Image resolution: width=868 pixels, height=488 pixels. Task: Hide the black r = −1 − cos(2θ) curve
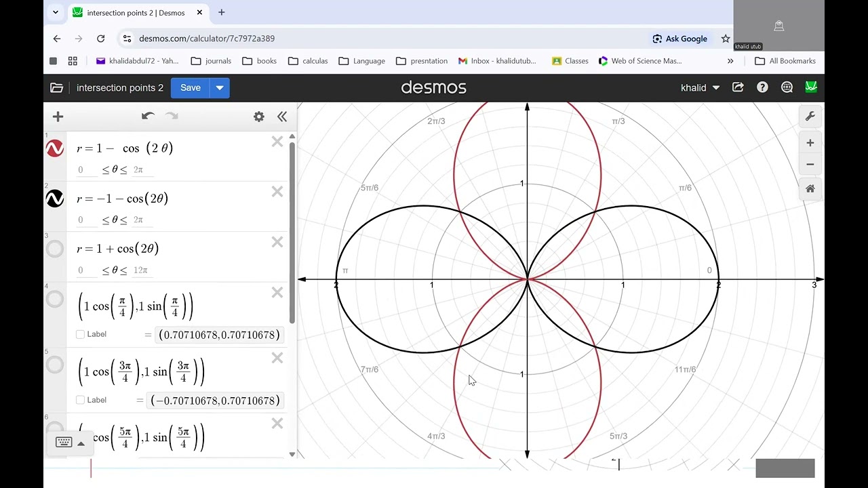coord(55,199)
